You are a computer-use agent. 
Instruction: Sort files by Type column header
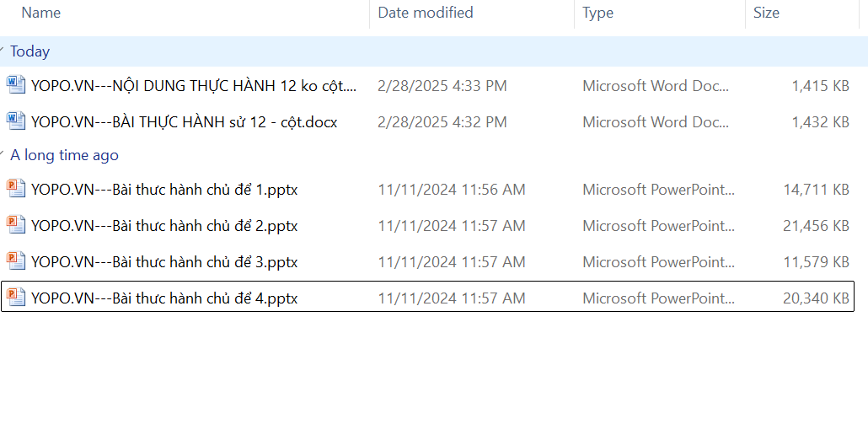coord(597,13)
